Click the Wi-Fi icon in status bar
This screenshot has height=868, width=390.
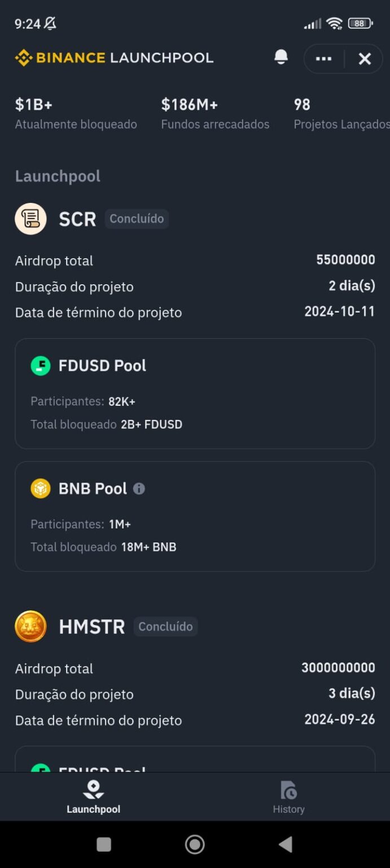point(335,23)
